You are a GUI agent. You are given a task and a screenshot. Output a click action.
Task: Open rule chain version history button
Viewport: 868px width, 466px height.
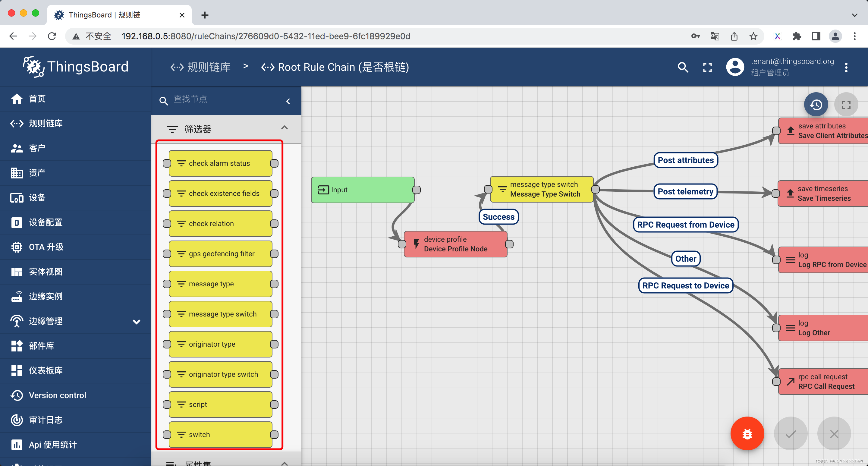click(x=816, y=105)
